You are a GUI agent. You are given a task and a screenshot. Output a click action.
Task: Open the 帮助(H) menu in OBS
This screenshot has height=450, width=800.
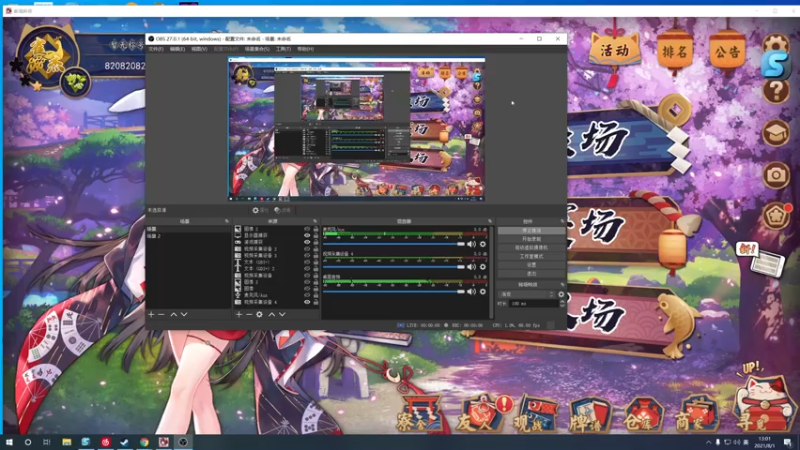305,49
